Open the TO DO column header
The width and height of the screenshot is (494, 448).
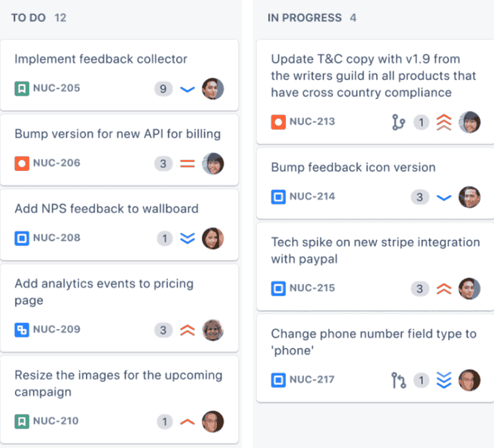pos(39,17)
